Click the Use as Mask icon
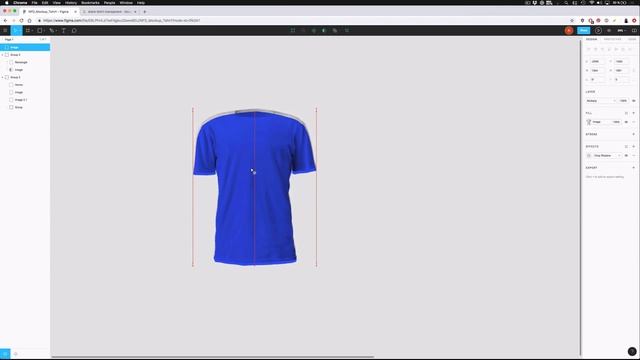640x360 pixels. (x=324, y=31)
